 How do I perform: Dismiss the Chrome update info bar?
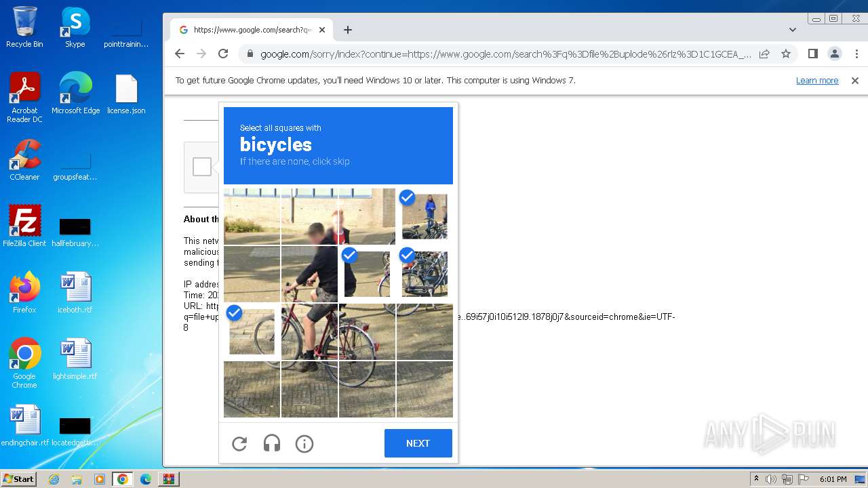(855, 80)
